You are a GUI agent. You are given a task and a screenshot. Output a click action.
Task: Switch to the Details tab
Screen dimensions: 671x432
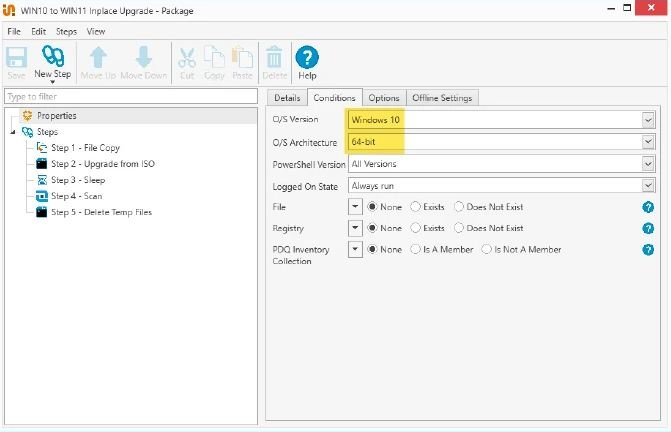(287, 98)
